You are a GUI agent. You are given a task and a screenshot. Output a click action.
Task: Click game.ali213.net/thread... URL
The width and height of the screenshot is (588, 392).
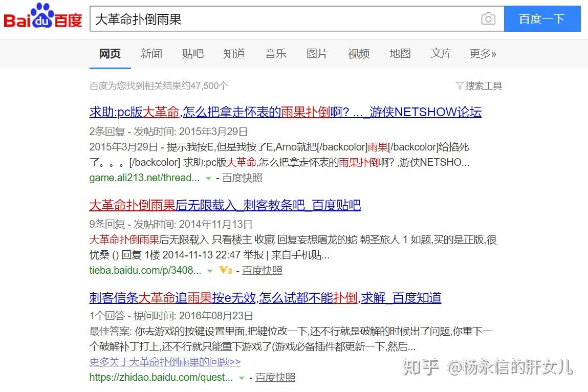click(x=144, y=178)
